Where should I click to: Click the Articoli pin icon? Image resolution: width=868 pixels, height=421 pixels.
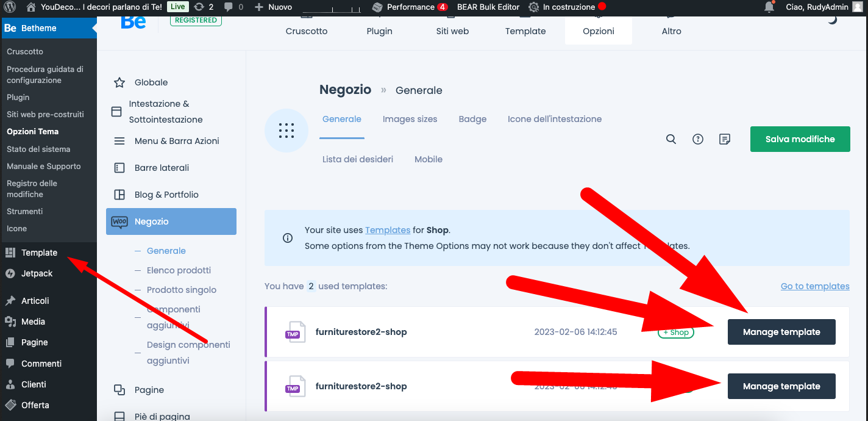[x=10, y=301]
